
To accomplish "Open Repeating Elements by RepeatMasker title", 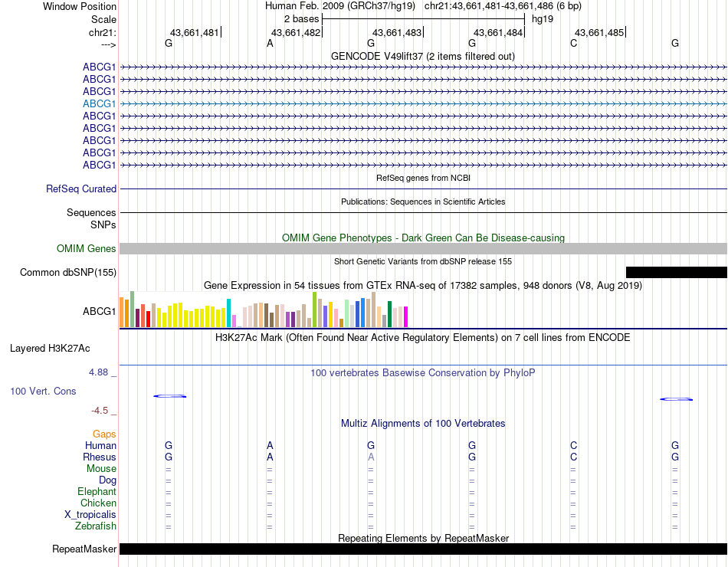I will pyautogui.click(x=423, y=538).
